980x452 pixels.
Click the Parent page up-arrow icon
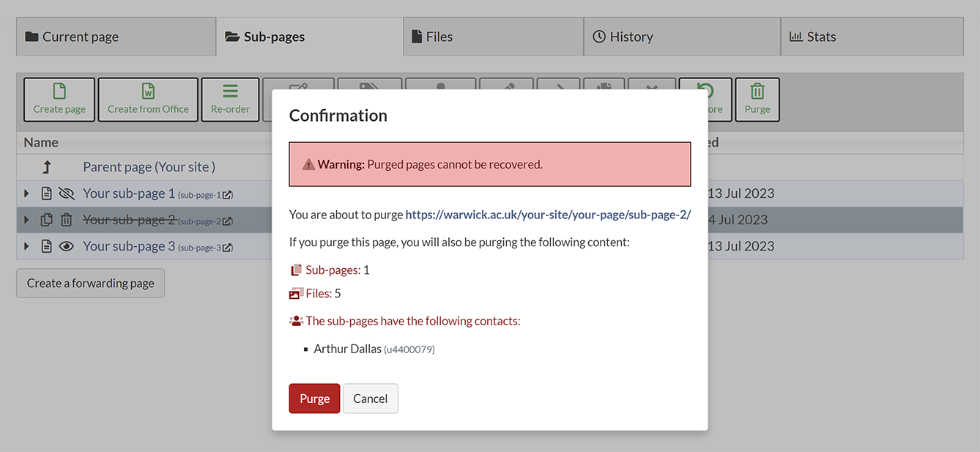[47, 167]
